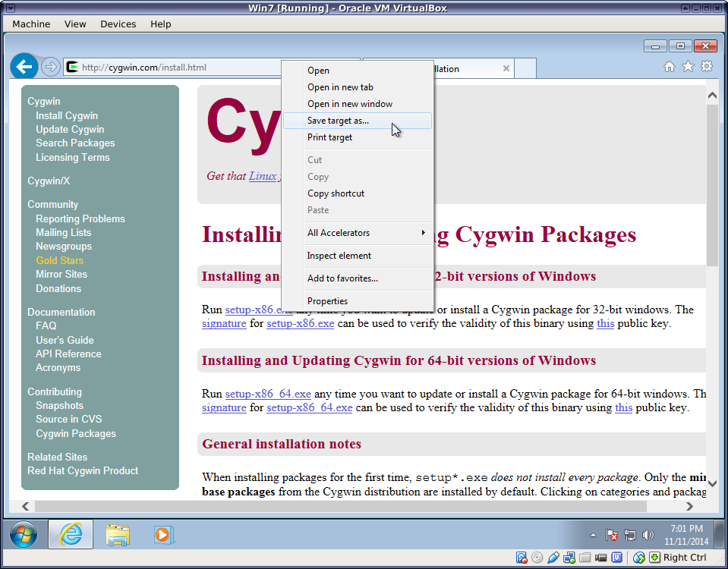The height and width of the screenshot is (569, 728).
Task: Open the VirtualBox View menu
Action: coord(75,24)
